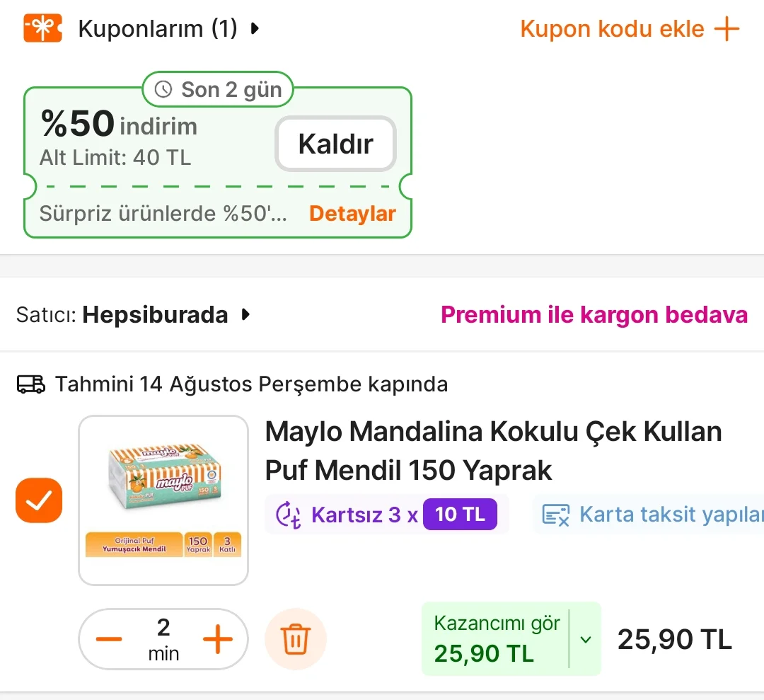
Task: Click Premium ile kargon bedava link
Action: tap(594, 315)
